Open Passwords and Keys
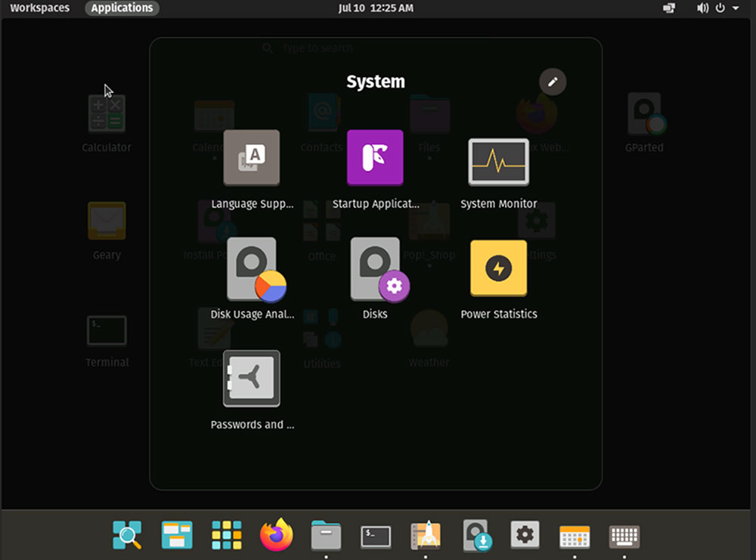The height and width of the screenshot is (560, 756). click(252, 378)
